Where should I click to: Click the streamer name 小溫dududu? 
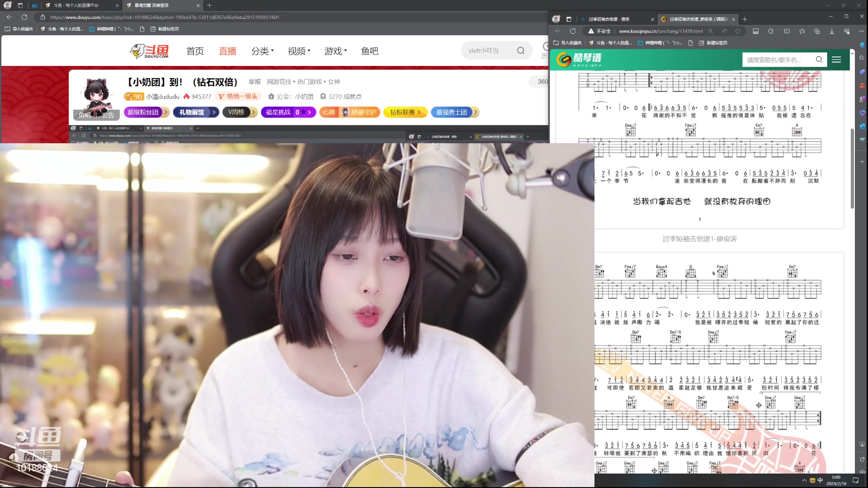coord(162,97)
